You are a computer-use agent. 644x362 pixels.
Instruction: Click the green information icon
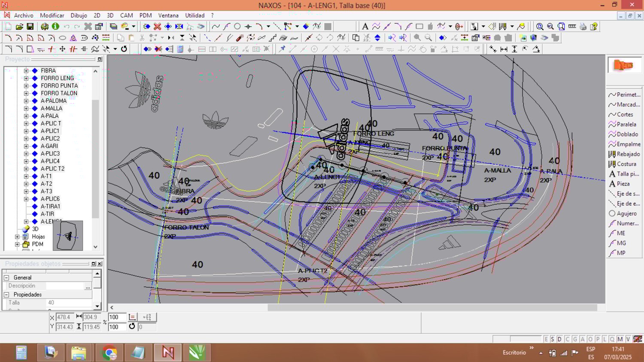(55, 27)
